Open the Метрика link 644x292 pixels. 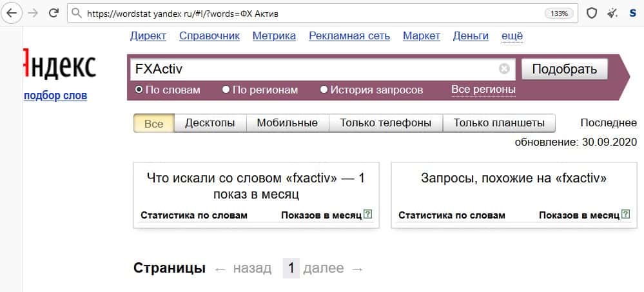point(274,36)
